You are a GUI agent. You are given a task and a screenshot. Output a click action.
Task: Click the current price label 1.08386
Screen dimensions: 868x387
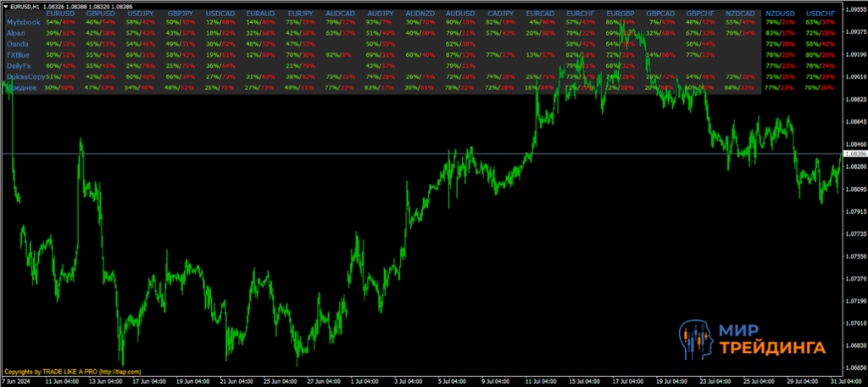click(x=854, y=154)
